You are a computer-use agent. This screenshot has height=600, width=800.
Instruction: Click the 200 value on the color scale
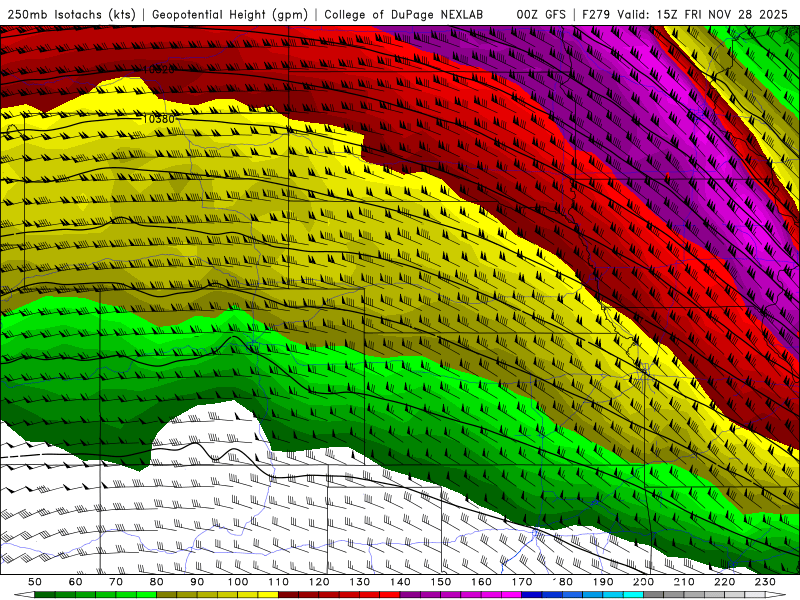click(643, 582)
